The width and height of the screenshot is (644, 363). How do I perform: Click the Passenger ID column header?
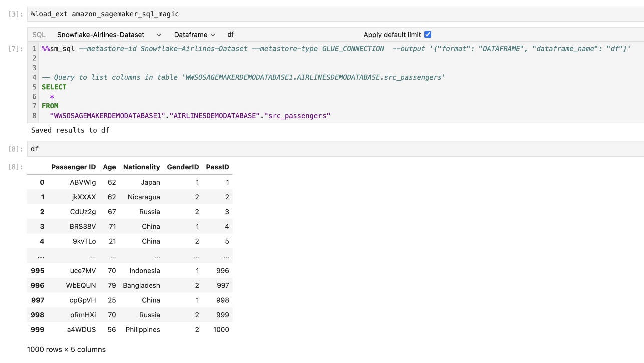(x=73, y=167)
